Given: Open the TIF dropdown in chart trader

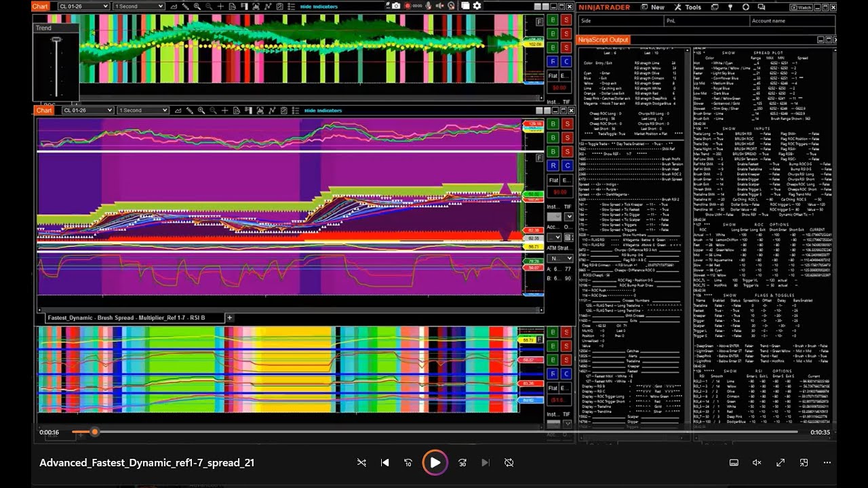Looking at the screenshot, I should click(568, 216).
